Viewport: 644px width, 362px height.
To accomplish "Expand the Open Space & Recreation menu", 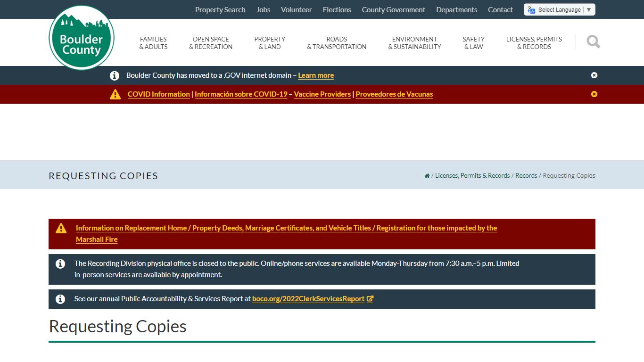I will [x=211, y=43].
